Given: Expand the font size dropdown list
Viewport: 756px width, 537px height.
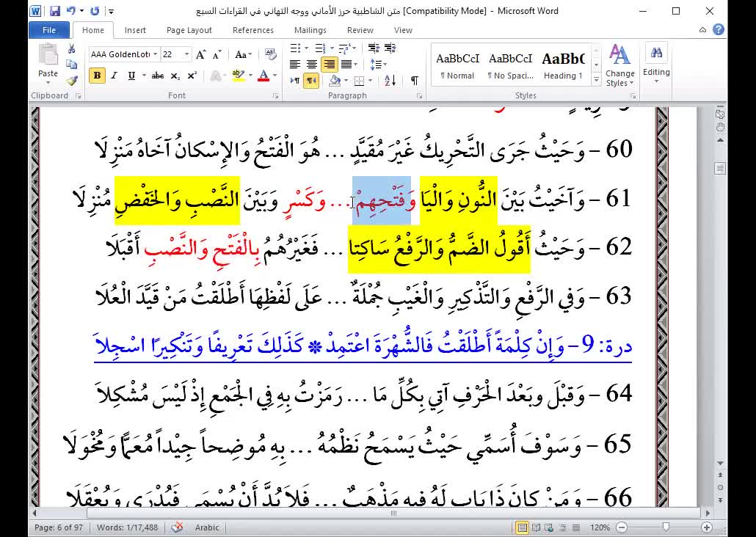Looking at the screenshot, I should pyautogui.click(x=187, y=55).
